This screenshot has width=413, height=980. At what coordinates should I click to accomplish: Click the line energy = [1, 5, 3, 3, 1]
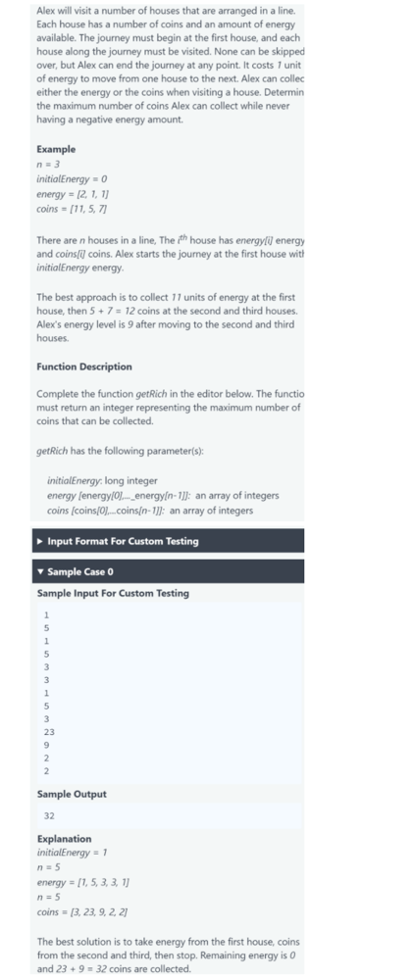click(x=83, y=883)
